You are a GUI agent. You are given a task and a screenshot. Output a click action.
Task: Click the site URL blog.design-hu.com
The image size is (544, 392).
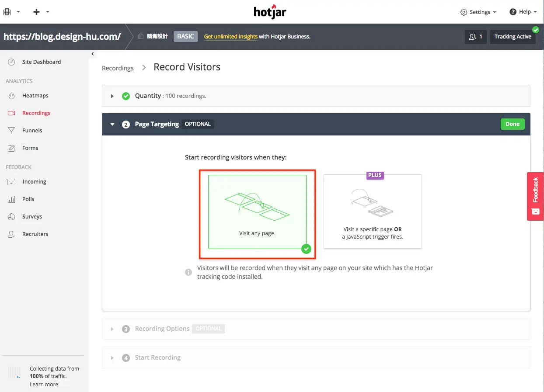[62, 36]
